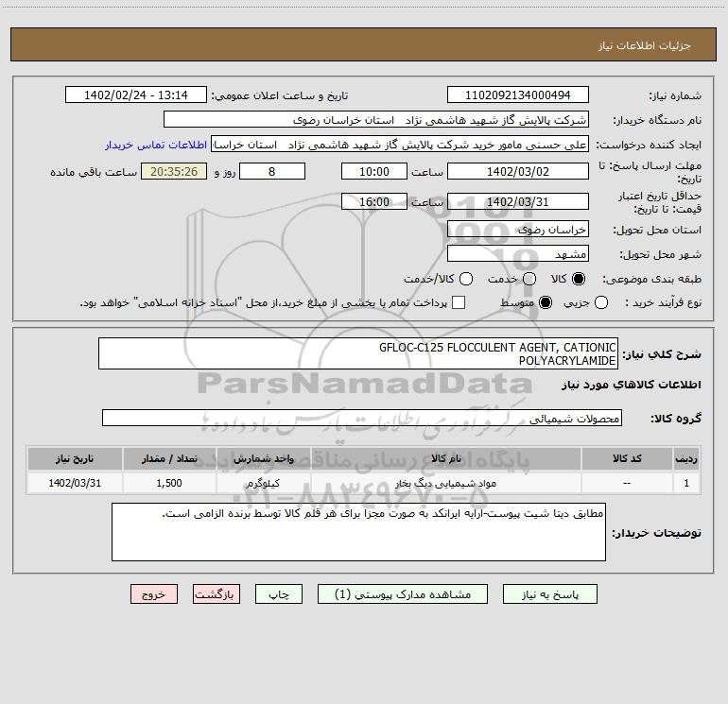
Task: Click the بازگشت back button
Action: click(217, 594)
